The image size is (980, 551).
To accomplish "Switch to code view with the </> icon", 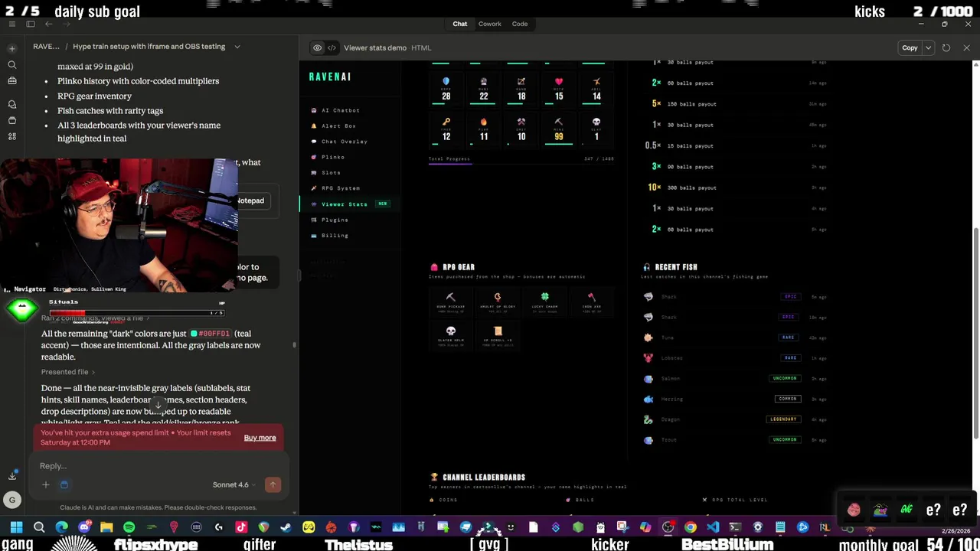I will tap(332, 47).
